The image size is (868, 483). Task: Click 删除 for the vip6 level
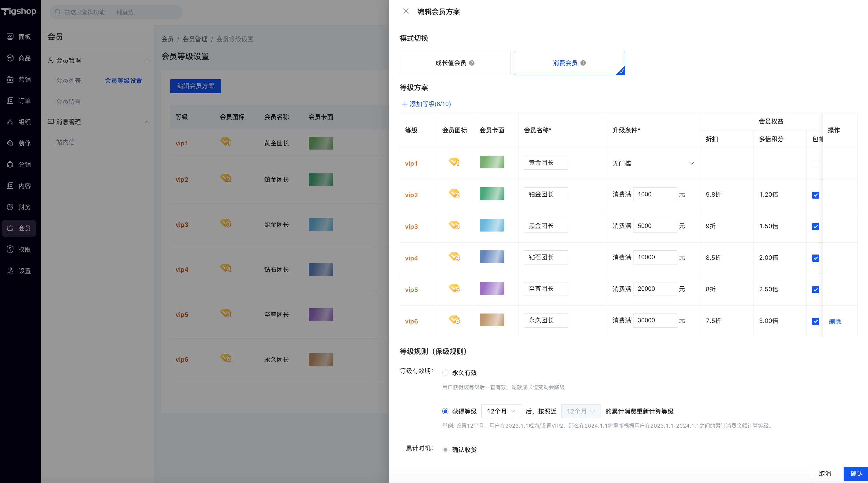pyautogui.click(x=835, y=321)
